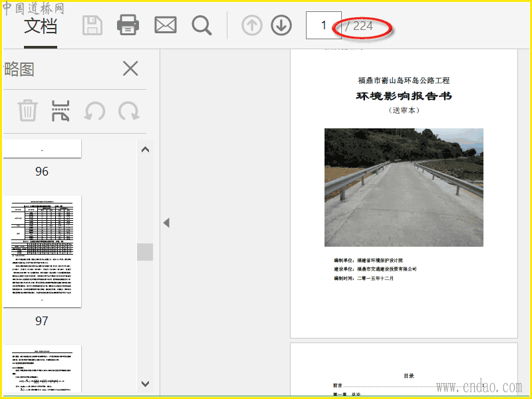
Task: Click the save floppy disk icon
Action: pos(92,25)
